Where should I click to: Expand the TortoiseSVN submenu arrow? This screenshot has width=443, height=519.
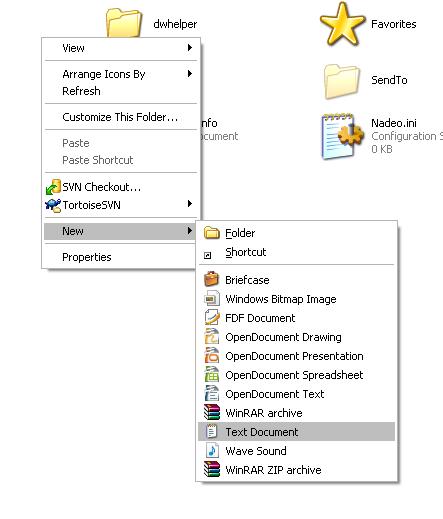[x=190, y=204]
